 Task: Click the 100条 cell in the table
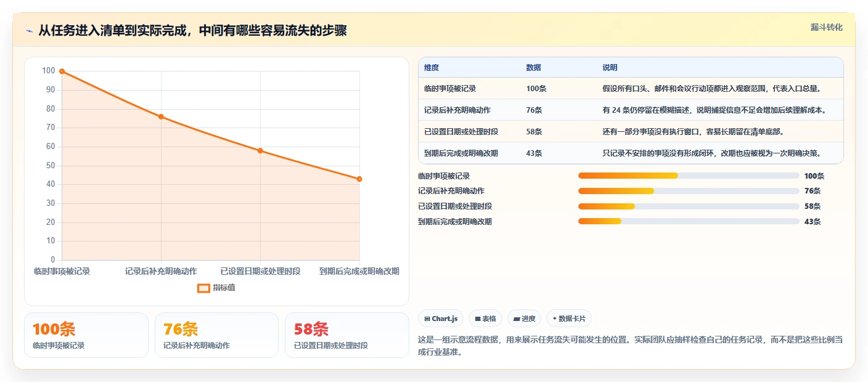coord(536,89)
